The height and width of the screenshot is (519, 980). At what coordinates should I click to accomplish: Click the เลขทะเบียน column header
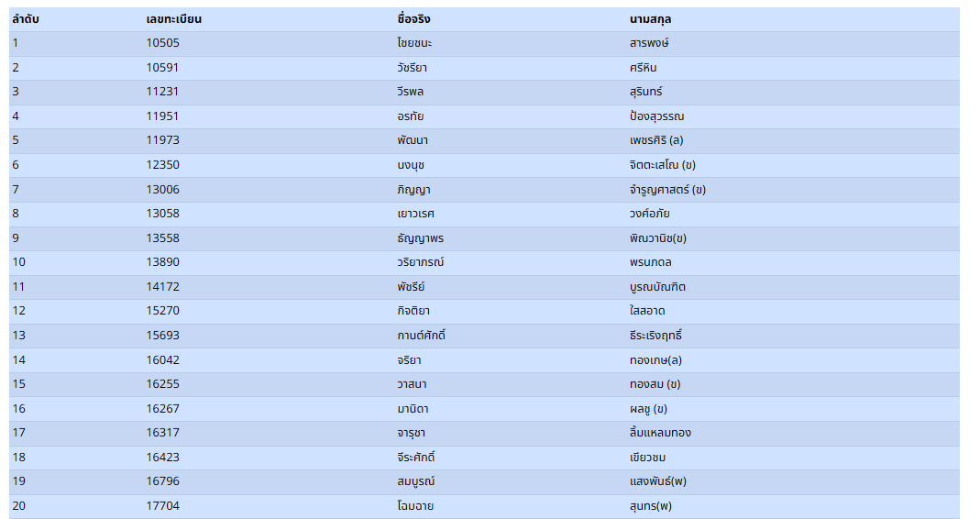point(173,19)
